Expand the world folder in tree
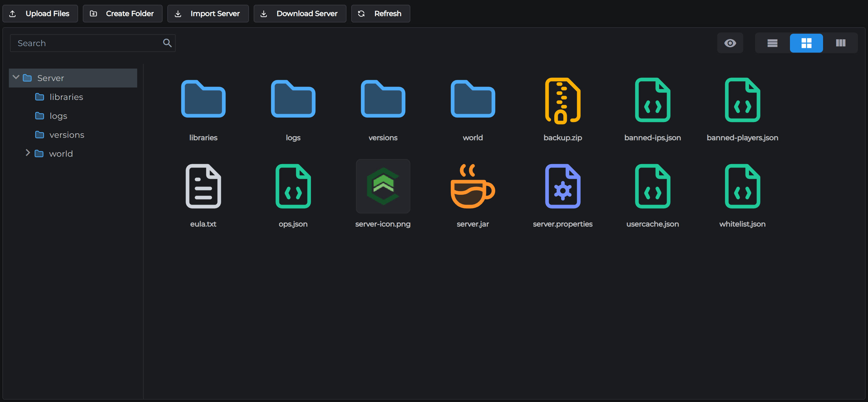Viewport: 868px width, 402px height. (27, 153)
